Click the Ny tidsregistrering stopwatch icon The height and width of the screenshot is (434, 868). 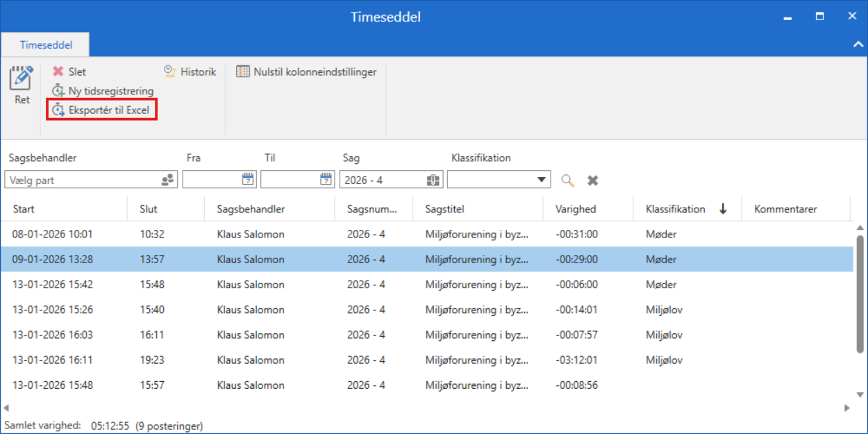pos(58,90)
